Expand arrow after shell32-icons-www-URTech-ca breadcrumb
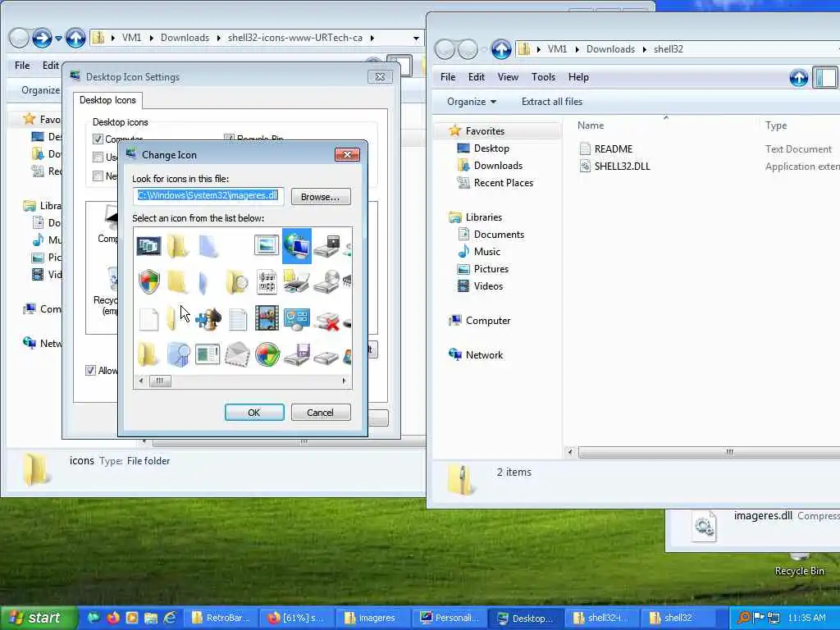The width and height of the screenshot is (840, 630). tap(372, 38)
